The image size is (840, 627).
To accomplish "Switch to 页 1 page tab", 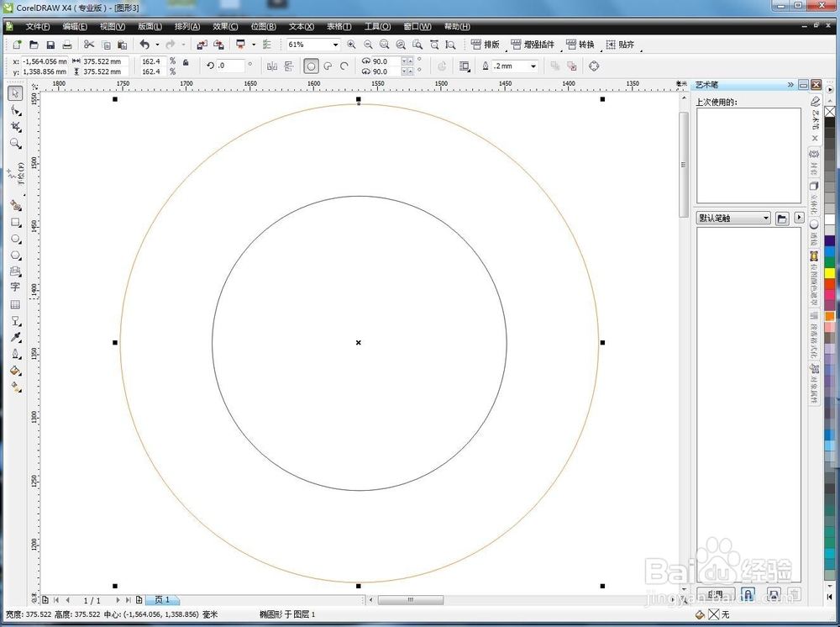I will [162, 599].
